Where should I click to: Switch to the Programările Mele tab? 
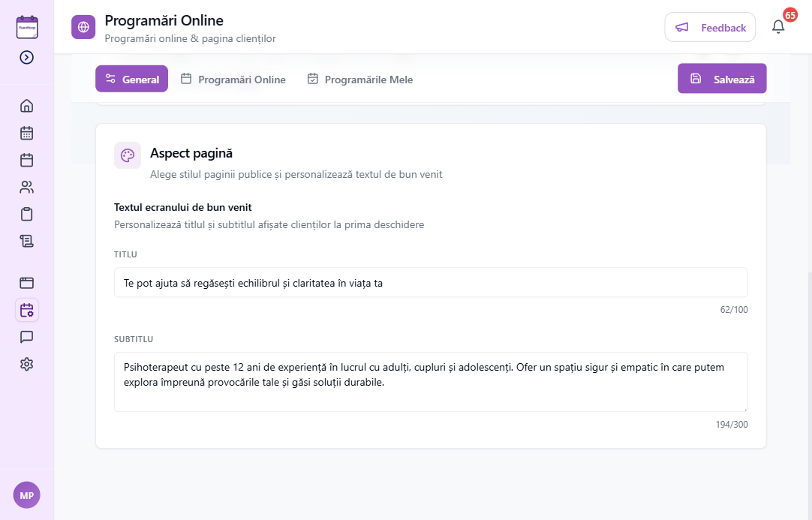360,80
